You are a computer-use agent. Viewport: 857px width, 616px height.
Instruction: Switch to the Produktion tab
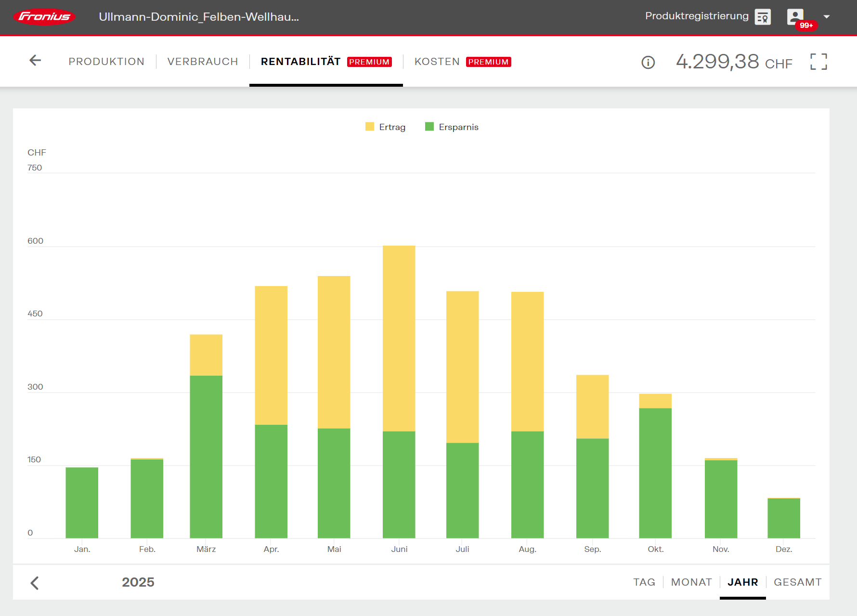pos(106,62)
